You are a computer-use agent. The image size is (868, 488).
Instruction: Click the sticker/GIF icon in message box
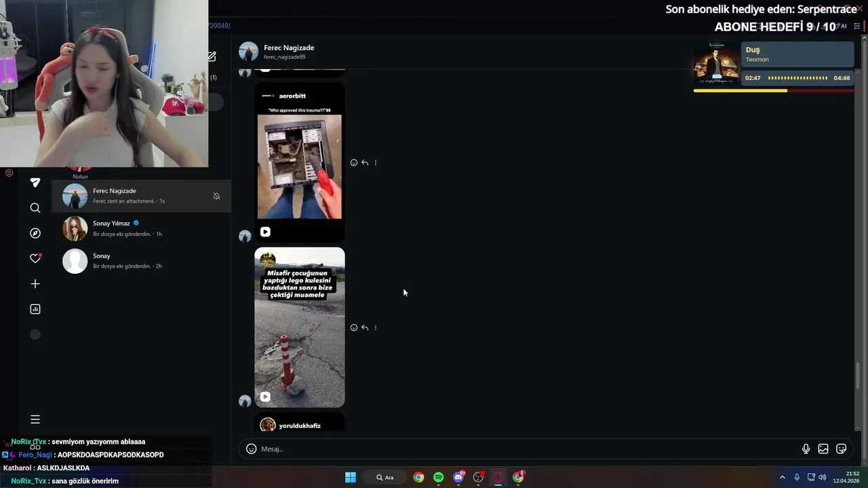(x=842, y=449)
